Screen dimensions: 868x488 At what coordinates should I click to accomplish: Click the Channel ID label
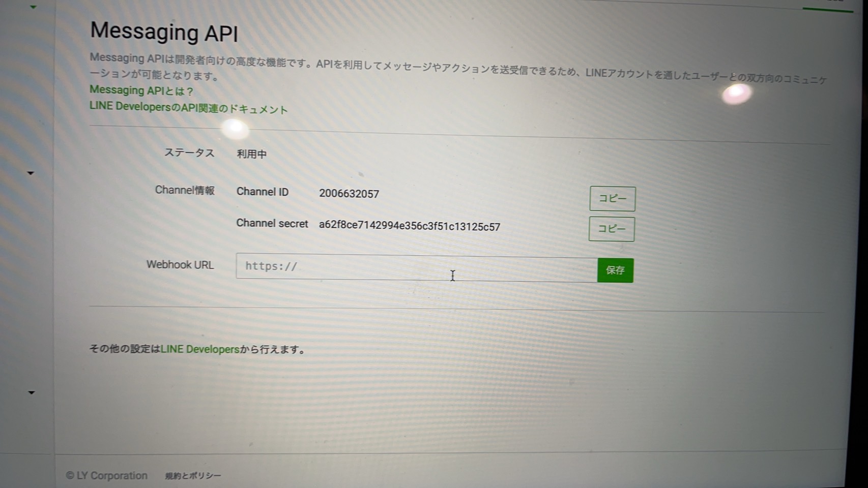click(263, 192)
